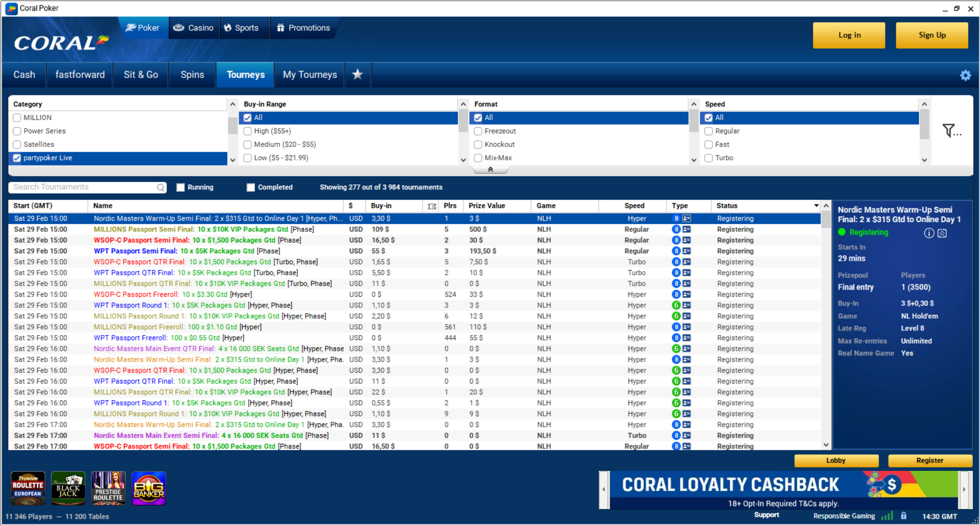This screenshot has width=980, height=525.
Task: Click the search magnifier icon
Action: click(161, 187)
